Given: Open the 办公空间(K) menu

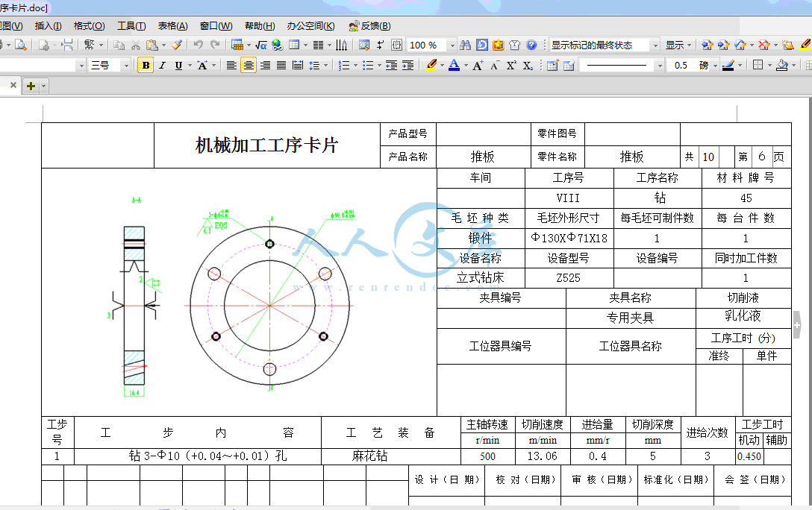Looking at the screenshot, I should (310, 26).
